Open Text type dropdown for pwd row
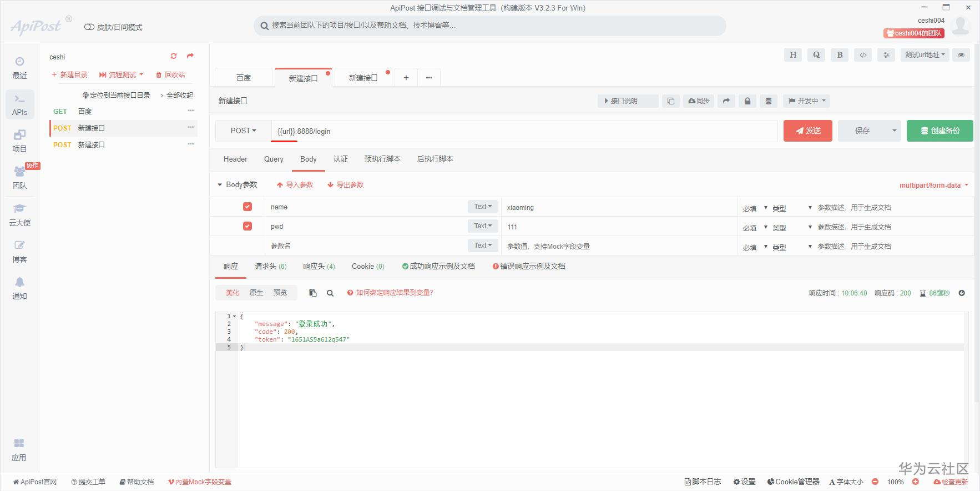The width and height of the screenshot is (980, 491). (x=483, y=226)
